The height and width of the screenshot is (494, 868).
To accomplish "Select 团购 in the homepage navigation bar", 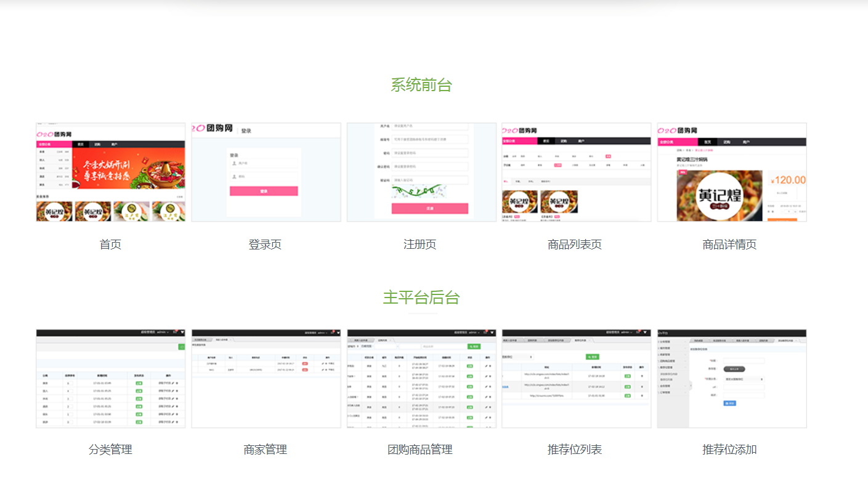I will tap(99, 144).
